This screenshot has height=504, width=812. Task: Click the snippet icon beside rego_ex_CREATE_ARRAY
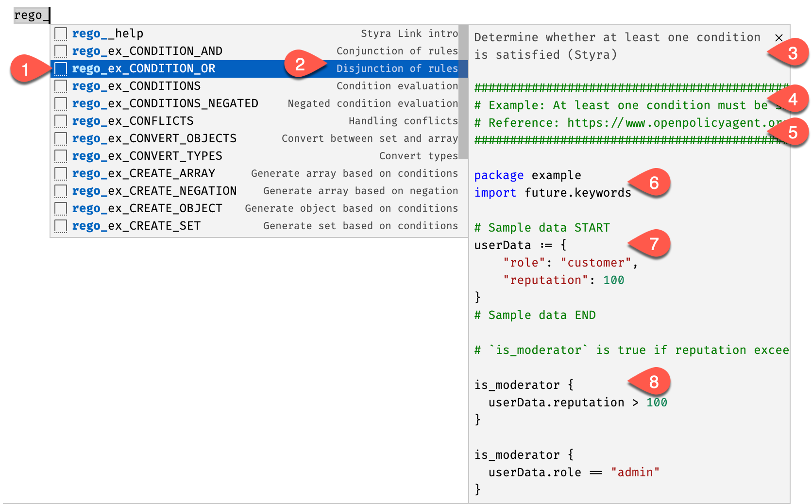click(x=61, y=173)
